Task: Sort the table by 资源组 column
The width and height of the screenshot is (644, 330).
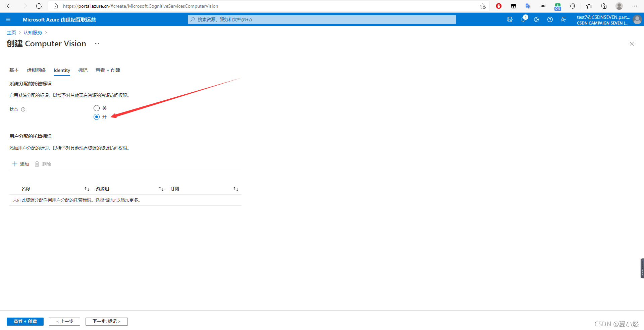Action: [161, 189]
